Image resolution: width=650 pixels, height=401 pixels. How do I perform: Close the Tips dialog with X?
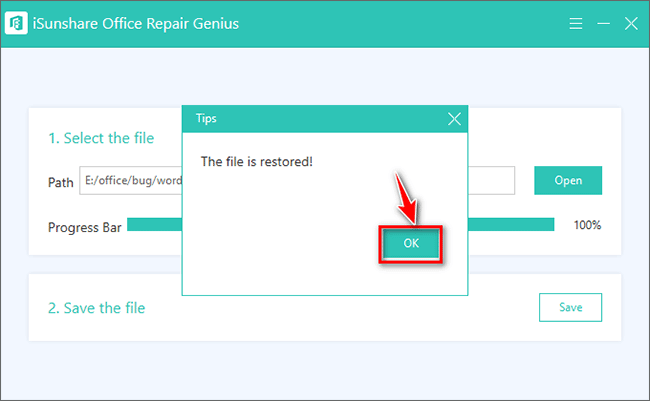point(454,119)
